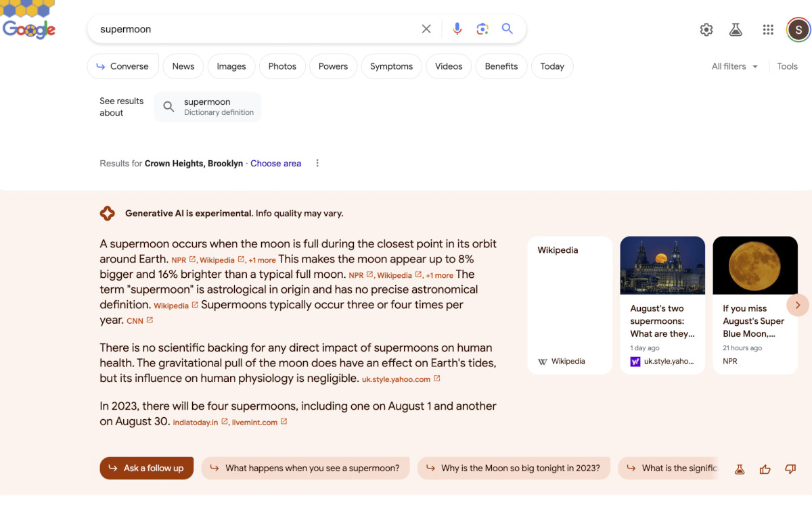Search by image using the Google Lens icon

tap(482, 29)
